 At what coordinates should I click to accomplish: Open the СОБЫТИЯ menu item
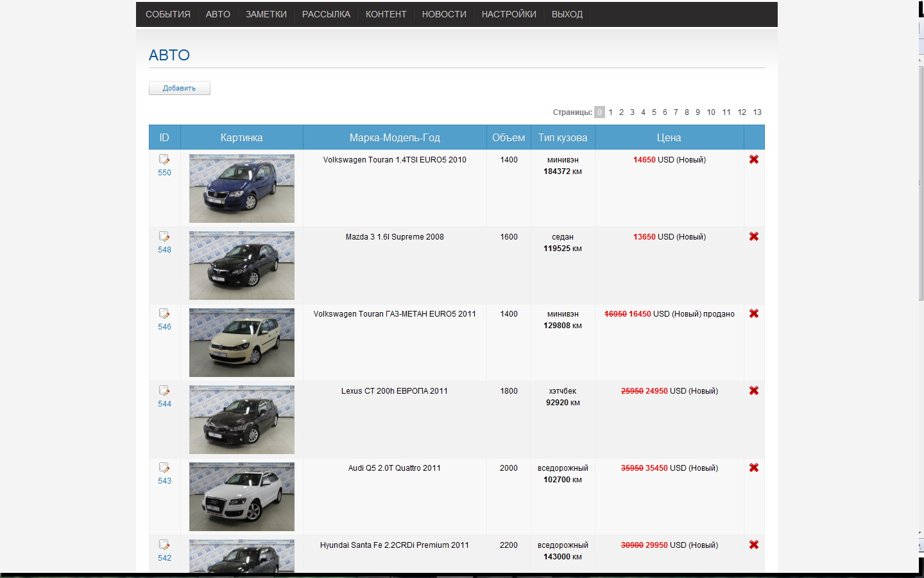[x=168, y=14]
